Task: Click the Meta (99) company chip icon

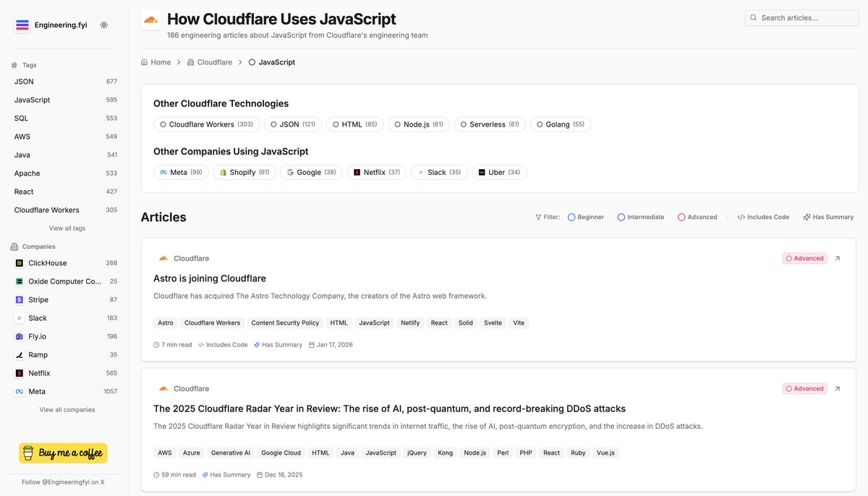Action: pyautogui.click(x=163, y=173)
